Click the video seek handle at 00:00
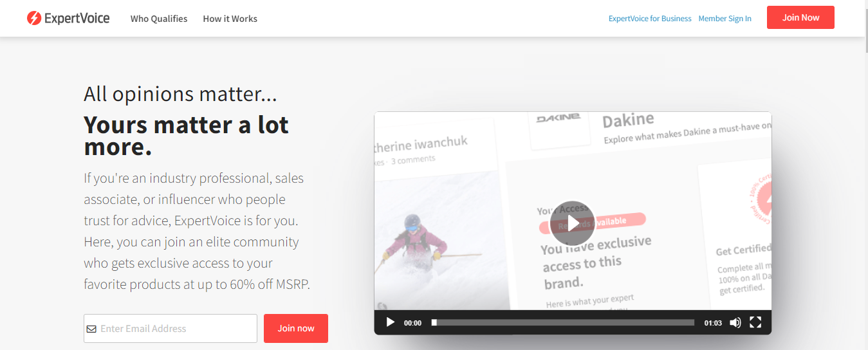Viewport: 868px width, 350px height. pos(434,322)
